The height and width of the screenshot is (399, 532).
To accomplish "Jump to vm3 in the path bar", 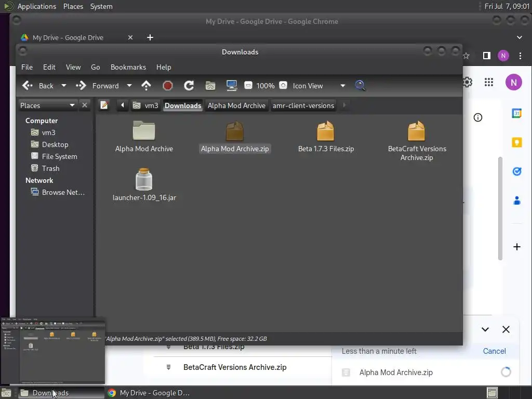I will click(145, 105).
